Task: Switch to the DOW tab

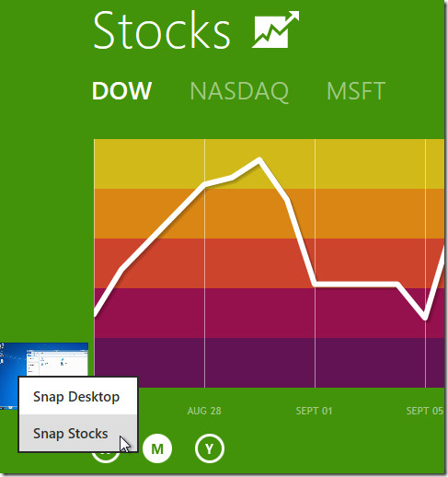Action: (121, 91)
